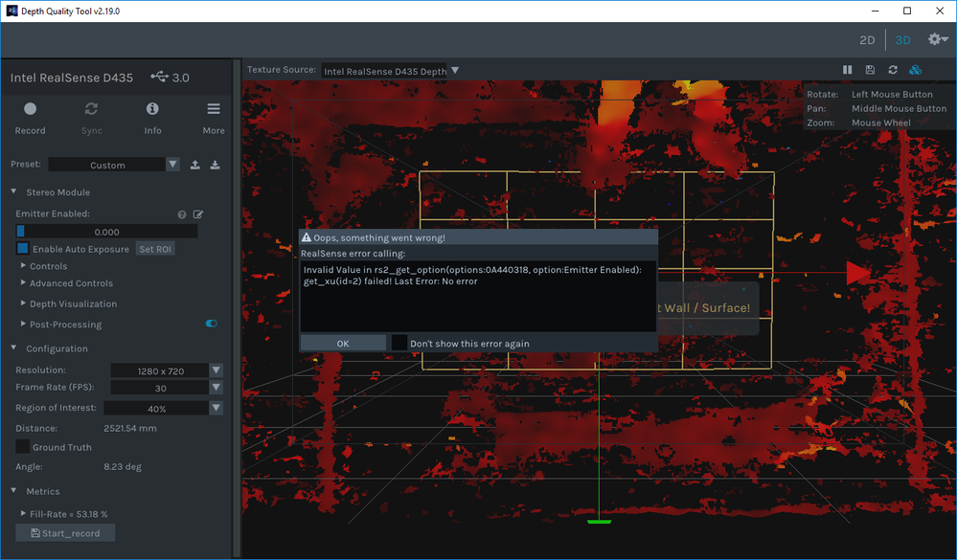Click the Angle value 8.23 deg

click(x=123, y=467)
